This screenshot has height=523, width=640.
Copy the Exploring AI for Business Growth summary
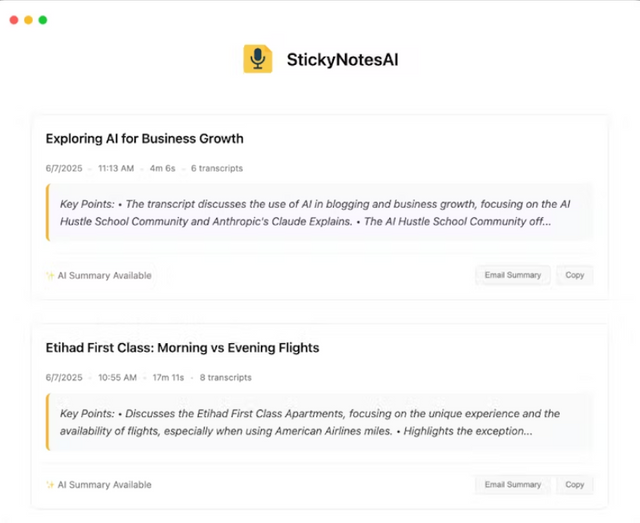point(575,275)
